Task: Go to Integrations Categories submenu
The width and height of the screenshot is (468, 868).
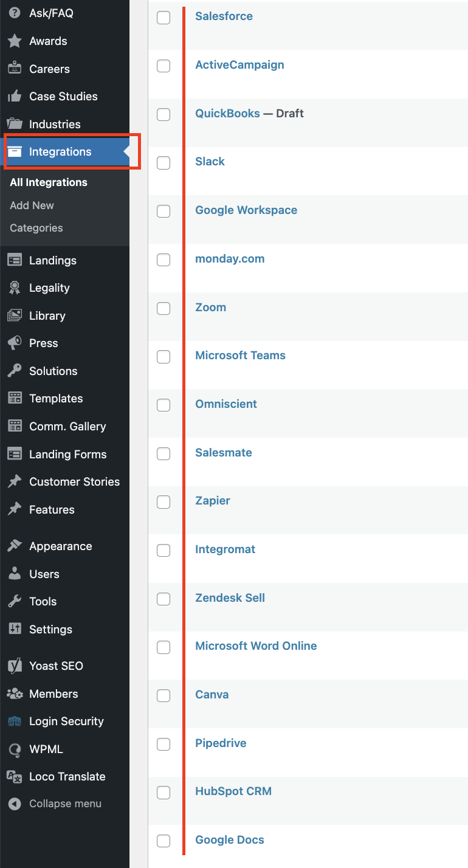Action: click(x=36, y=228)
